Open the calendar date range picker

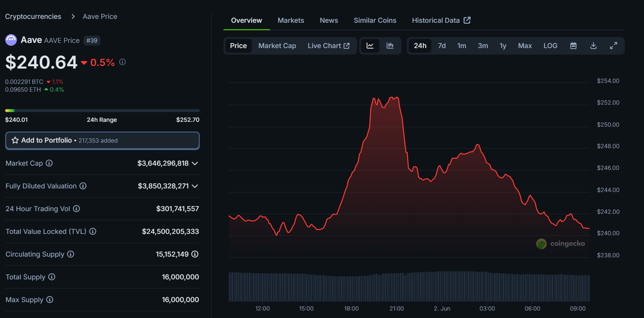coord(573,46)
